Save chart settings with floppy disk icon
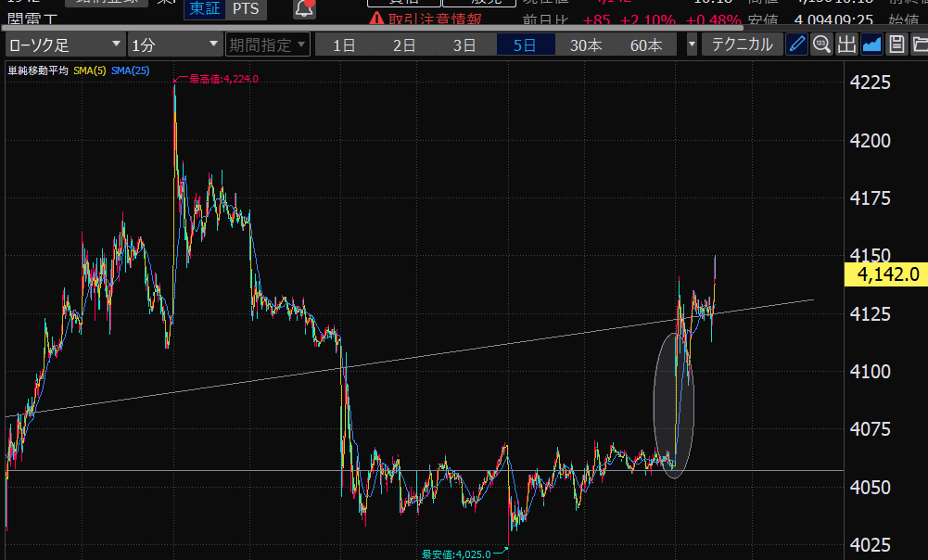This screenshot has width=928, height=560. pyautogui.click(x=896, y=45)
